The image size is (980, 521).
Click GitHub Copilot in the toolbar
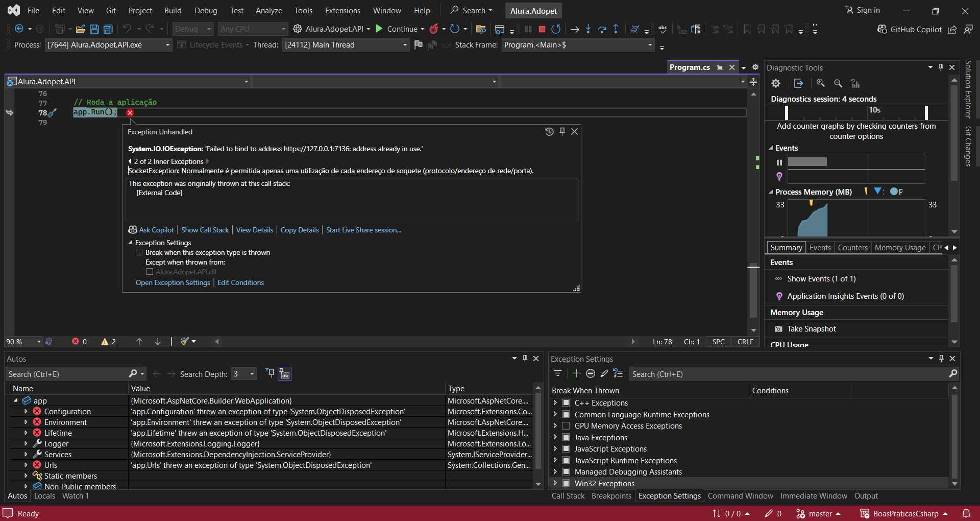[910, 29]
